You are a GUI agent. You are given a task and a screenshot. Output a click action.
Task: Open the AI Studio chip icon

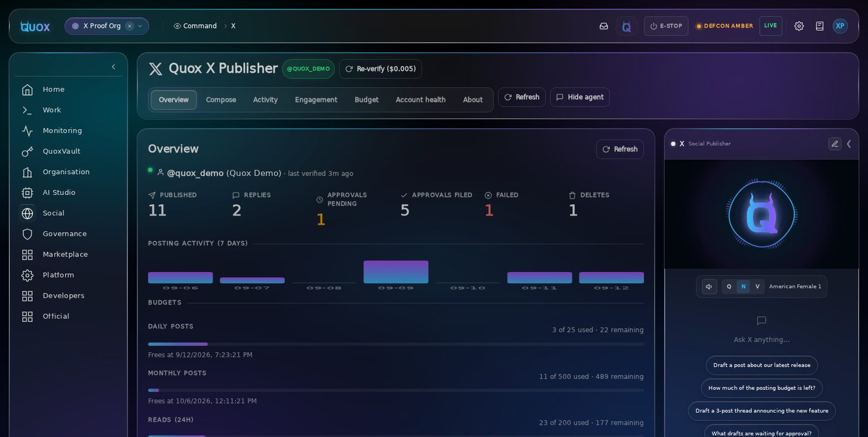pos(27,193)
